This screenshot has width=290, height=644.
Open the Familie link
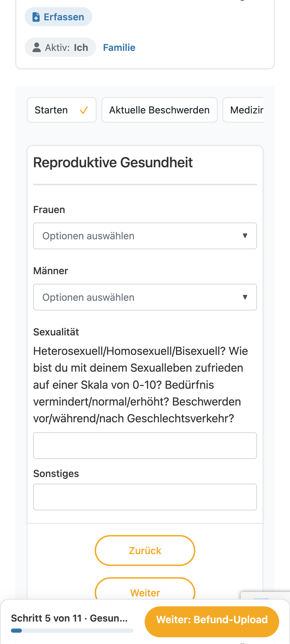119,48
